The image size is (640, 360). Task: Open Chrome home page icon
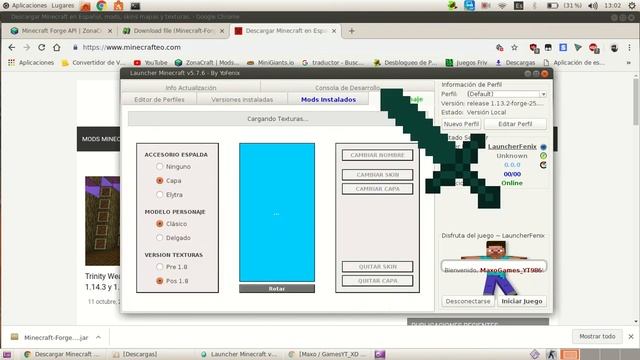pyautogui.click(x=57, y=47)
